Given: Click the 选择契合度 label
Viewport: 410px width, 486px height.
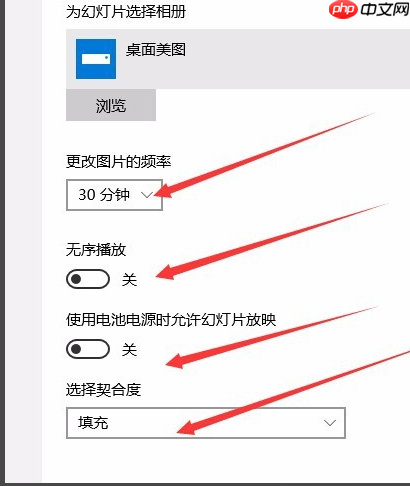Looking at the screenshot, I should 104,390.
